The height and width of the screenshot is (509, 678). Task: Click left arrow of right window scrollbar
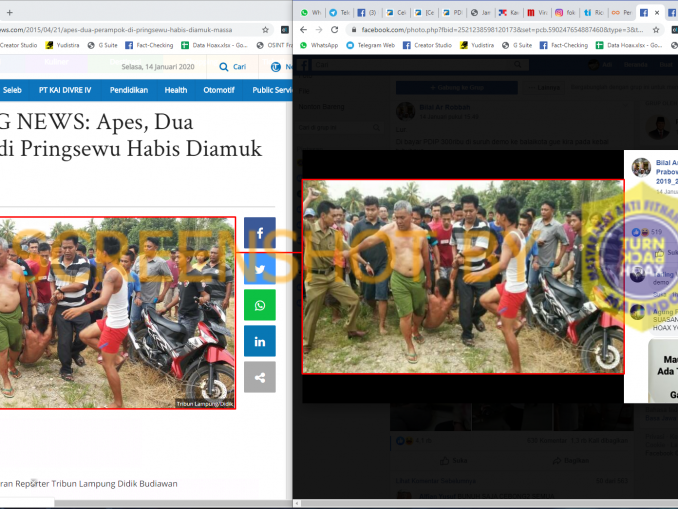(x=297, y=503)
